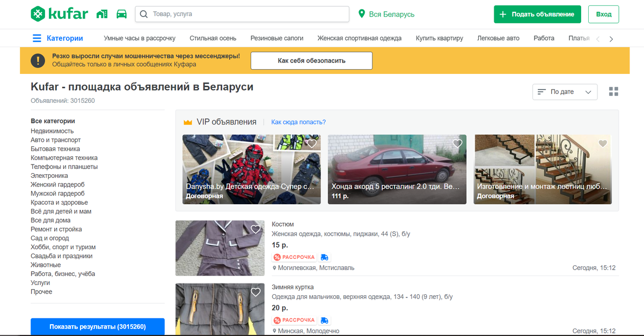Click Как себя обезопасить button
The height and width of the screenshot is (336, 644).
click(x=311, y=61)
